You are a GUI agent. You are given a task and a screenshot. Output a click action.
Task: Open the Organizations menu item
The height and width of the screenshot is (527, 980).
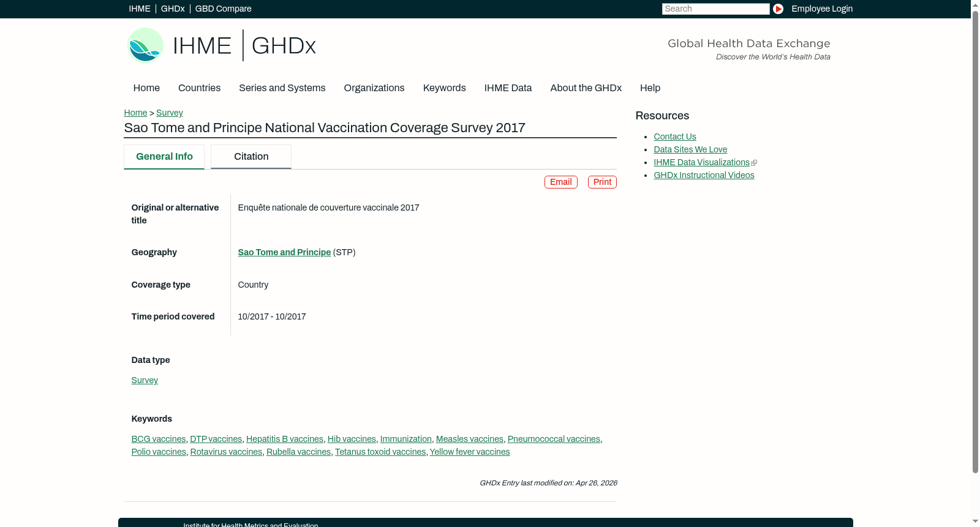(x=374, y=88)
